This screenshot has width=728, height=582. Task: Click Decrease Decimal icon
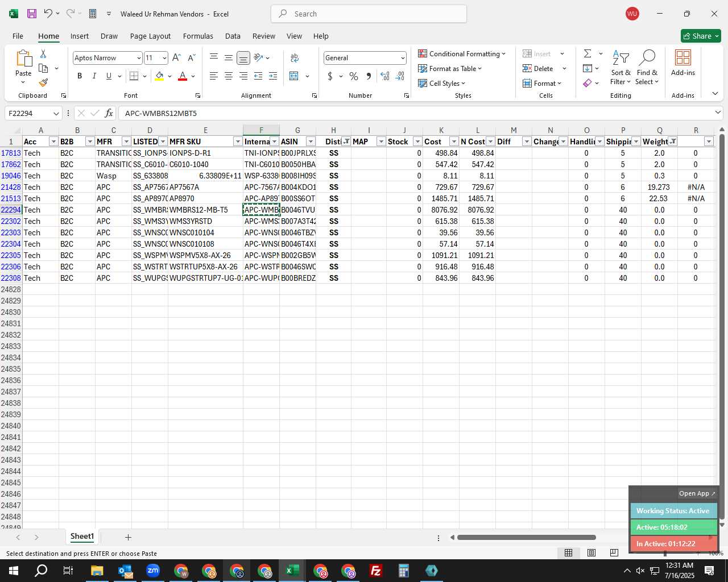400,76
